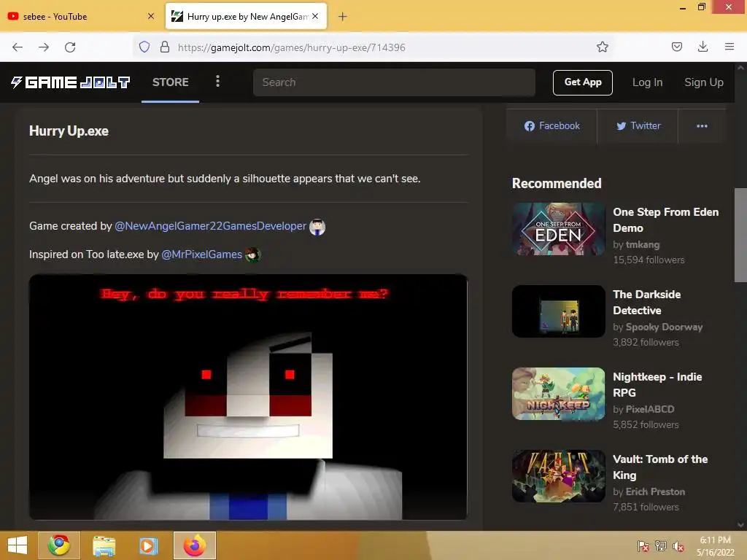Click "by Erich Preston" text
747x560 pixels.
[x=649, y=492]
